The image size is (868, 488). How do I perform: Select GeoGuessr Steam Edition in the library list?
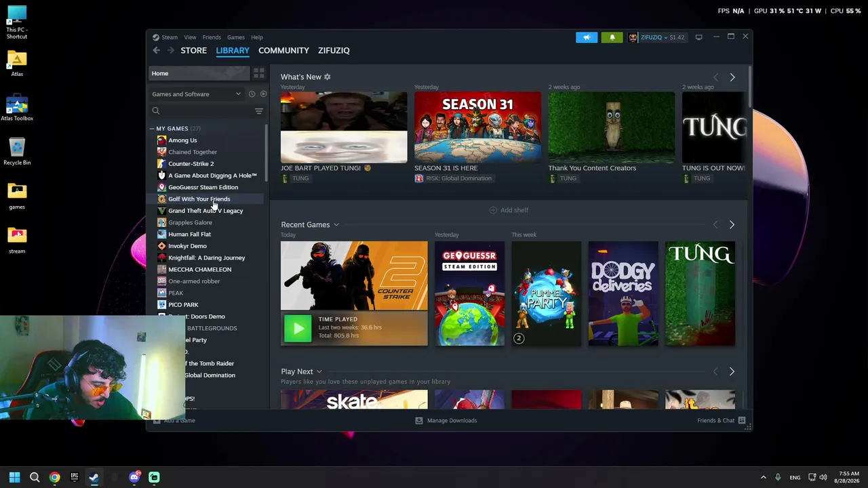point(203,187)
